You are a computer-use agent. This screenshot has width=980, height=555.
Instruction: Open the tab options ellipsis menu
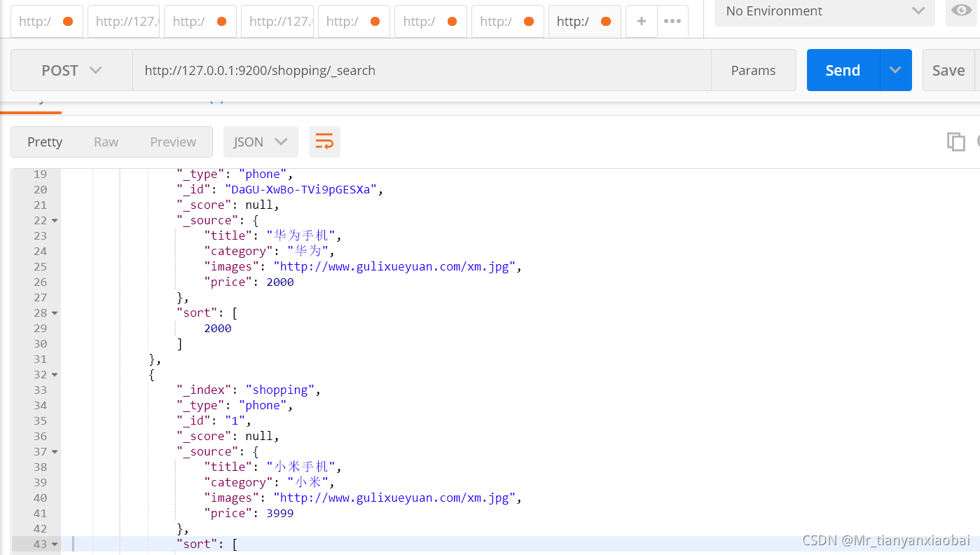(672, 21)
